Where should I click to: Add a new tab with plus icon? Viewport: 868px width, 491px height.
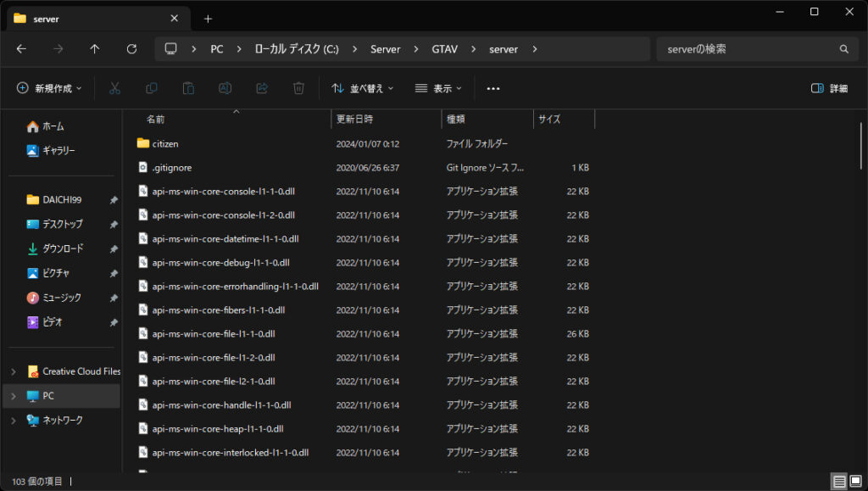[208, 19]
